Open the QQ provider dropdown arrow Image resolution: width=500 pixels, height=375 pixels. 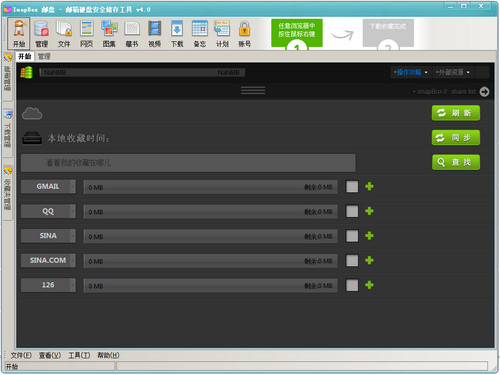pos(73,211)
